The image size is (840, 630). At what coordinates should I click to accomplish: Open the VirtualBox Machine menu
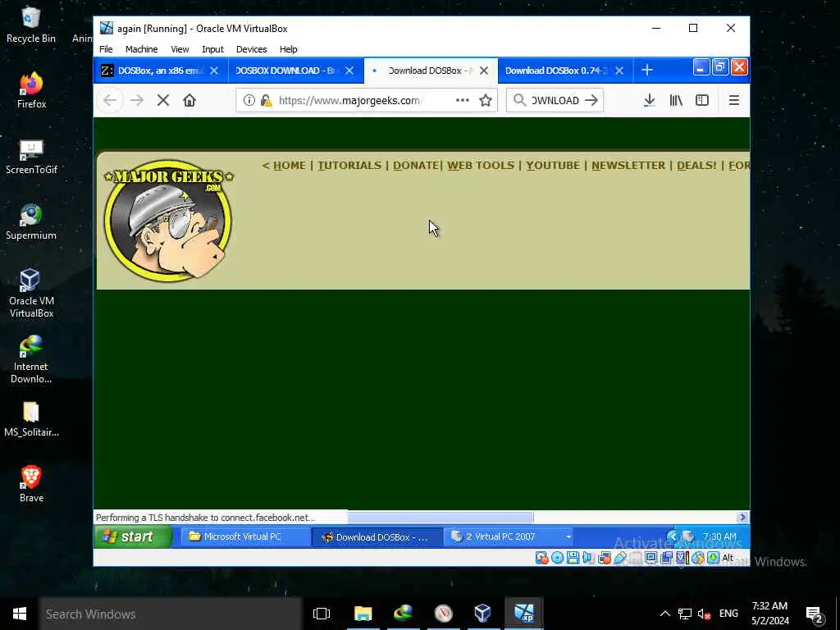click(x=141, y=49)
